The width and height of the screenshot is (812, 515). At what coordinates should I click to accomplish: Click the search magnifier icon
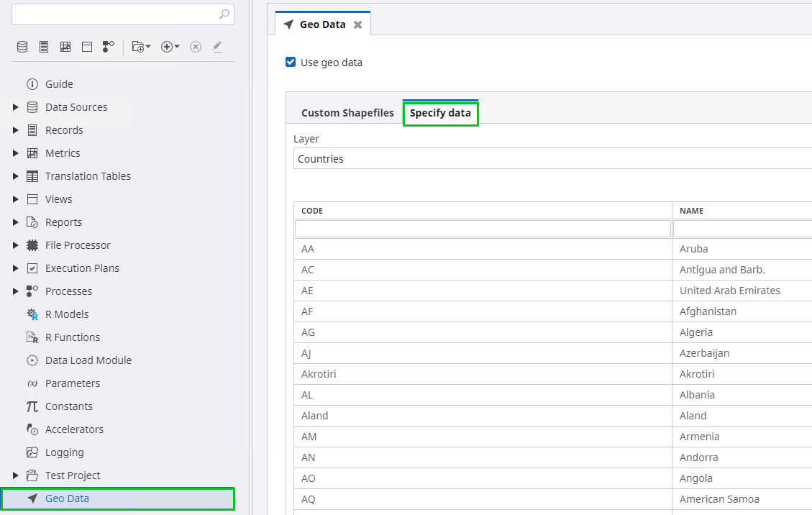224,14
